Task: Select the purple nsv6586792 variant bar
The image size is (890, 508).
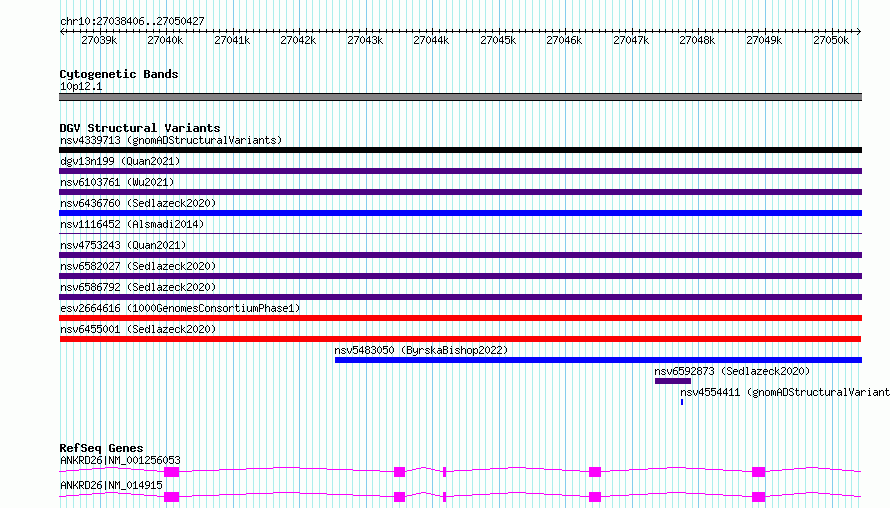Action: click(460, 297)
